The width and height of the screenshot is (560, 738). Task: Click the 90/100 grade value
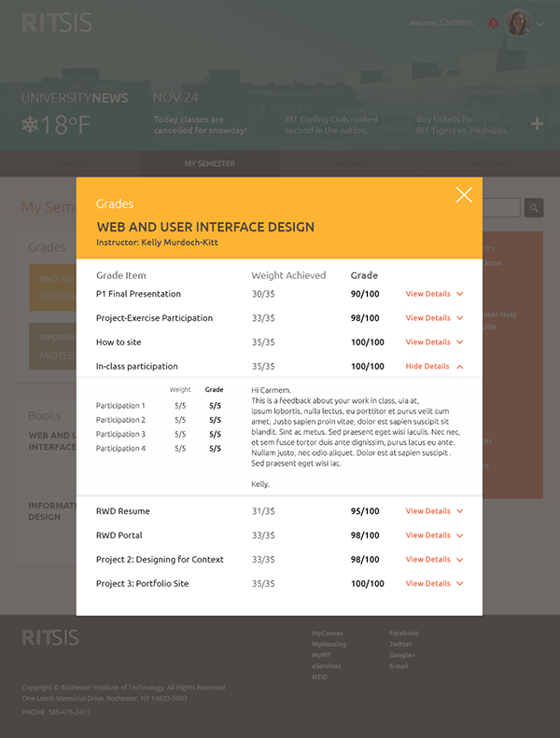(365, 294)
